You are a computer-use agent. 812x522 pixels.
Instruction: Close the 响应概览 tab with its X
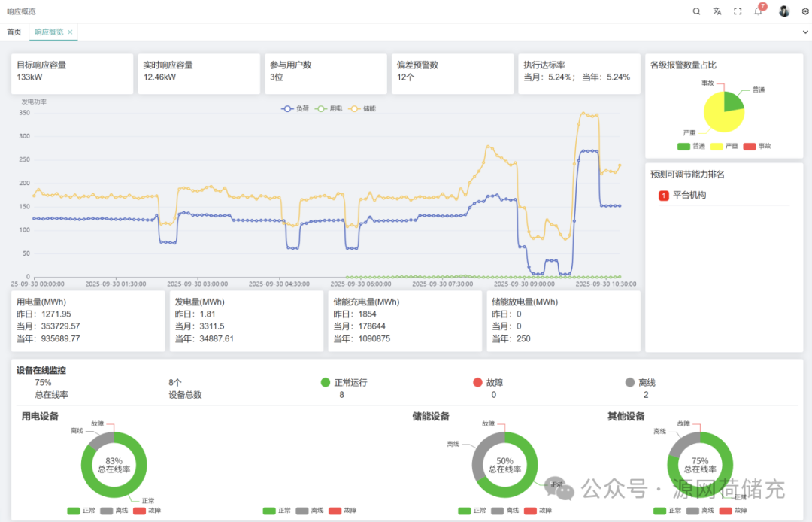pyautogui.click(x=70, y=32)
